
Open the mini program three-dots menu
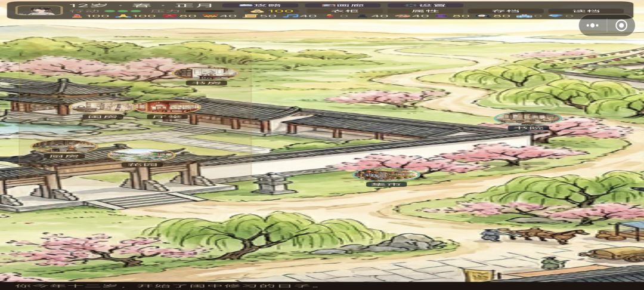click(x=593, y=26)
